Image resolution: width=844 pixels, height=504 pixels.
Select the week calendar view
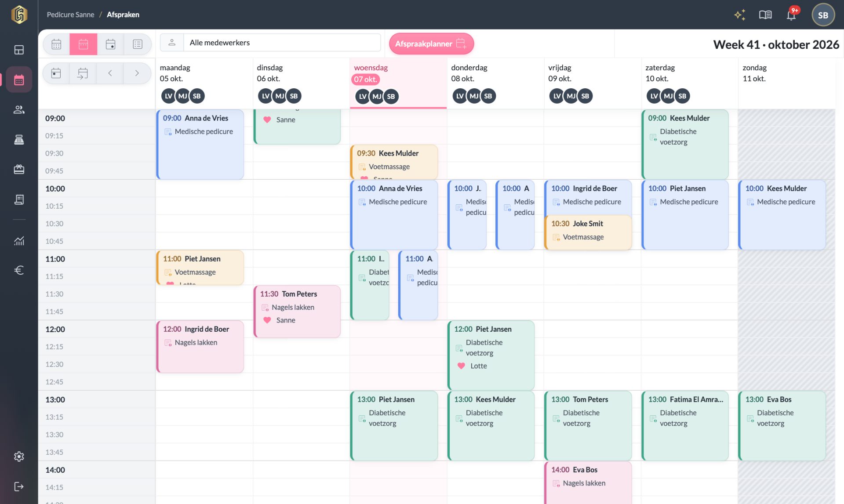click(x=83, y=44)
